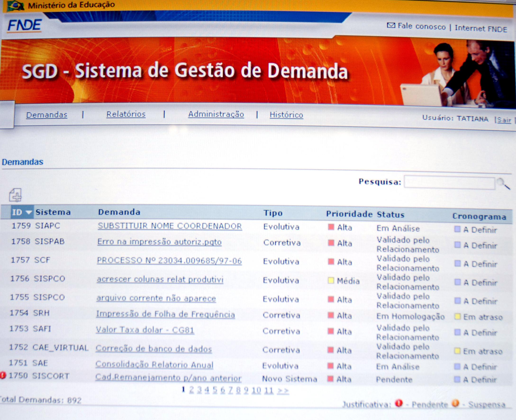
Task: Click the Prioridade column header
Action: click(x=349, y=214)
